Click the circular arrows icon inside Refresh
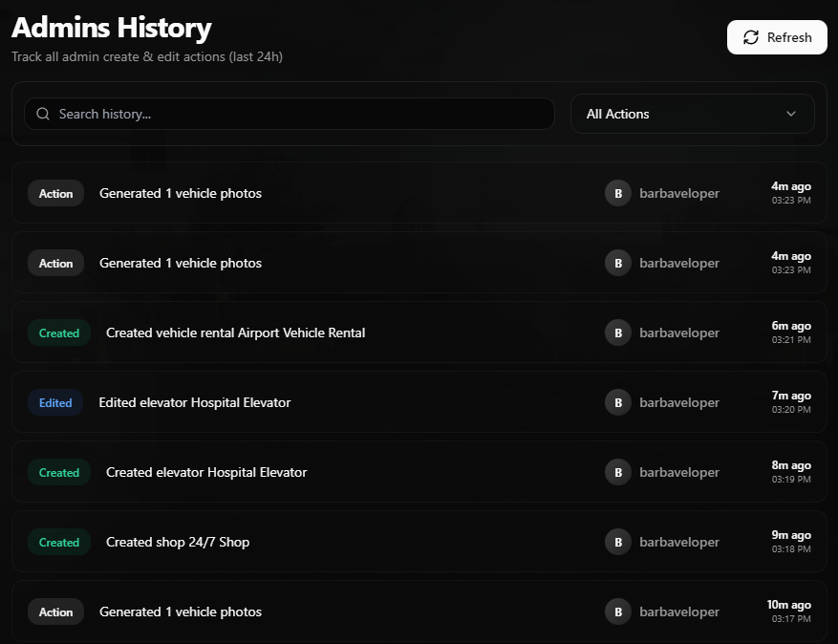Screen dimensions: 838x644 [750, 37]
